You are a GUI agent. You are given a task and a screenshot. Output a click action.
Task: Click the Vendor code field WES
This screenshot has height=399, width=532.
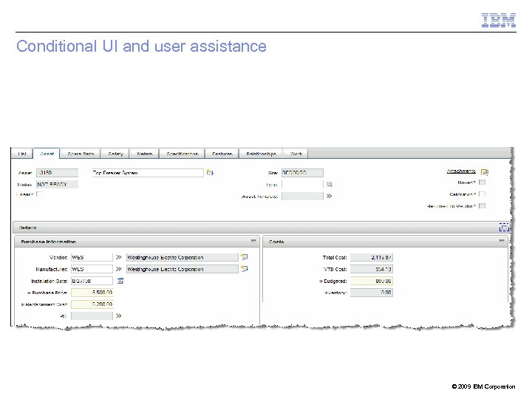[x=92, y=258]
